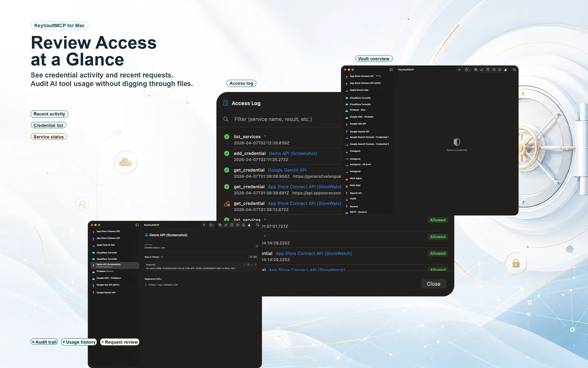Click the Add button beside Keys & Tokens
Image resolution: width=588 pixels, height=368 pixels.
point(253,257)
